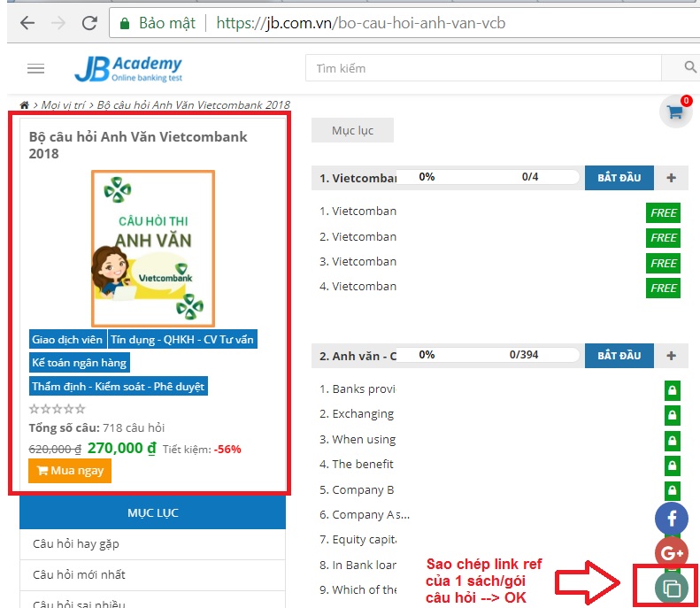Screen dimensions: 700x608
Task: Open question 7. Equity capit
Action: pyautogui.click(x=358, y=540)
